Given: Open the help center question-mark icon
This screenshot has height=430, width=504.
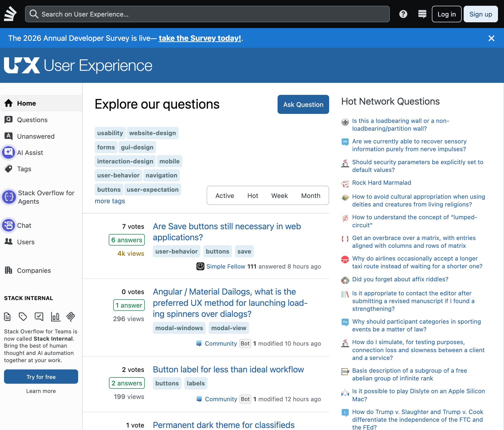Looking at the screenshot, I should [x=403, y=14].
